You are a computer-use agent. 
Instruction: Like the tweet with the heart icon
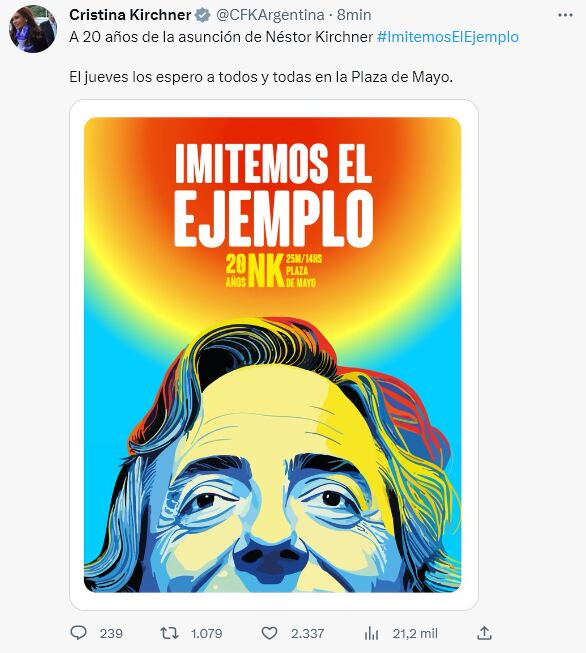[x=269, y=633]
